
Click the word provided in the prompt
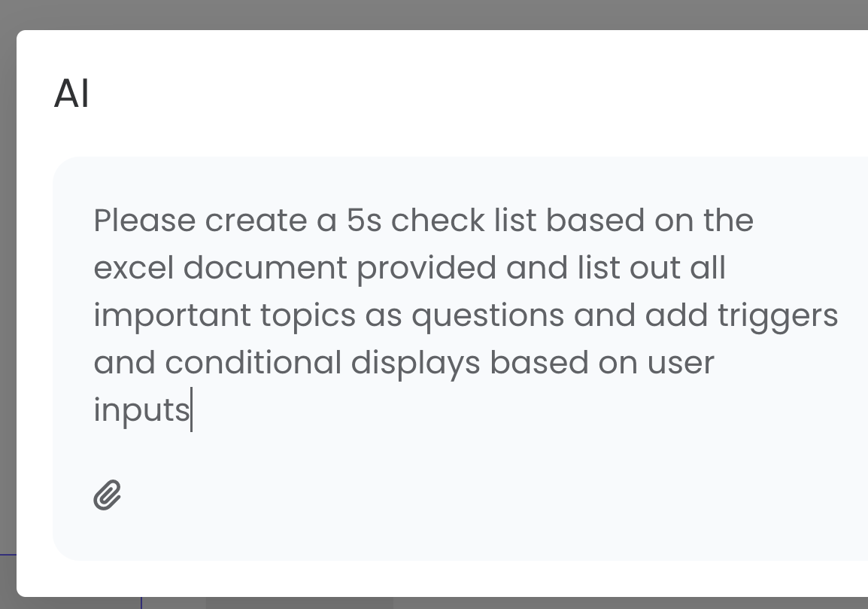coord(426,269)
